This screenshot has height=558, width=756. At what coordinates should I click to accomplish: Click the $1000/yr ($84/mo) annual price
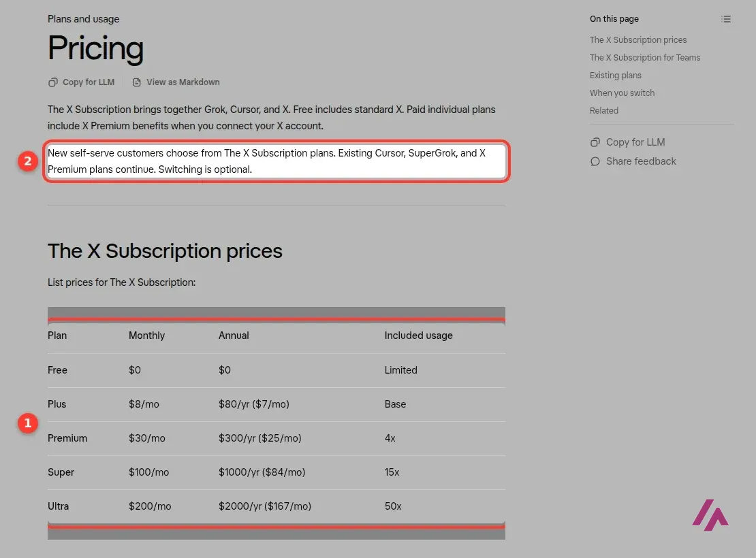tap(262, 472)
